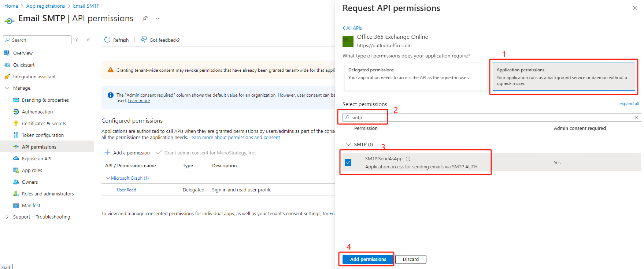The width and height of the screenshot is (644, 269).
Task: Clear the smtp search with X icon
Action: pos(637,117)
